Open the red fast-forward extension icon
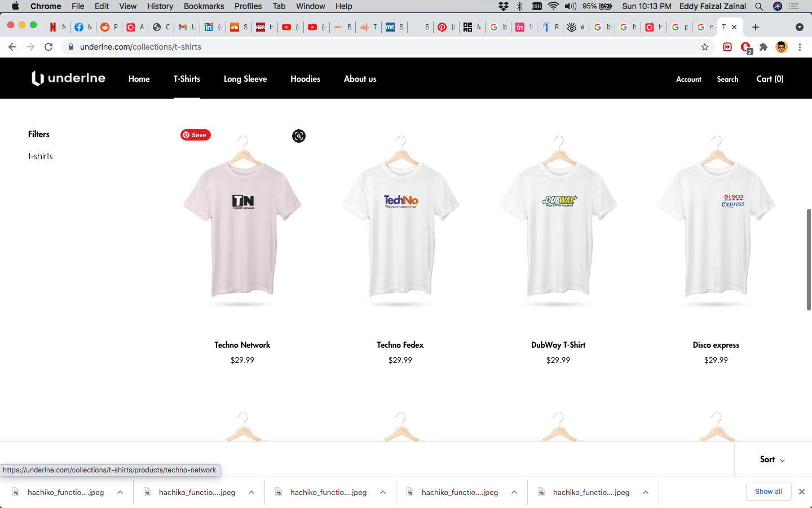 [727, 47]
